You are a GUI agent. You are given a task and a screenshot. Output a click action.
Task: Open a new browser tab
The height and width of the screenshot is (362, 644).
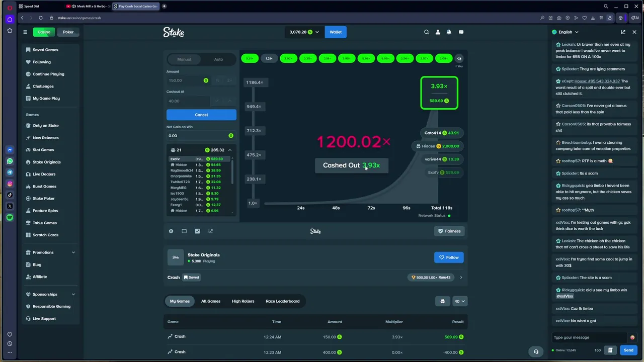[164, 6]
